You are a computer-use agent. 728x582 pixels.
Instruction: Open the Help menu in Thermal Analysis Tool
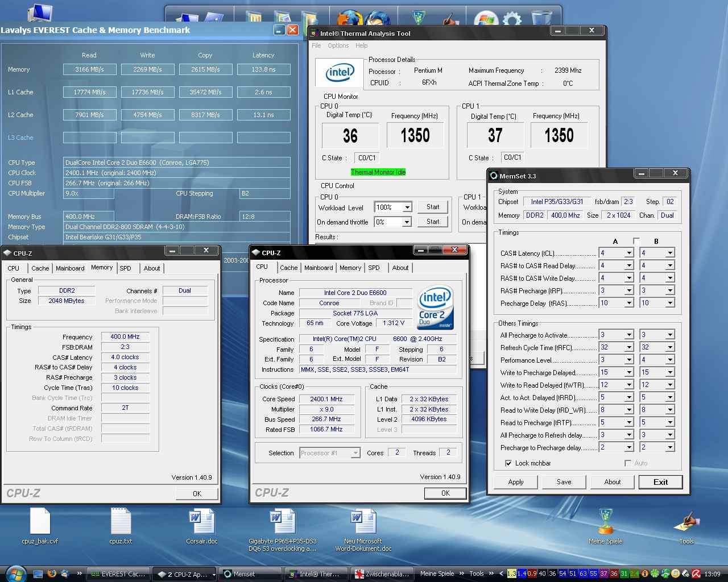(x=361, y=45)
